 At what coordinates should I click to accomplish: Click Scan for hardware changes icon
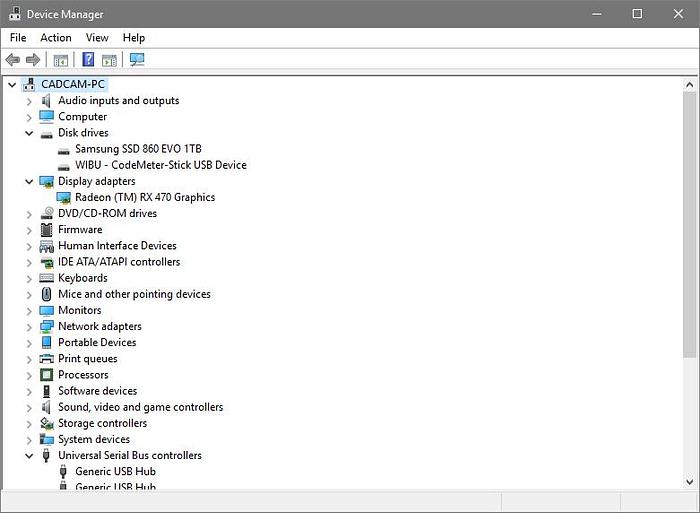click(137, 60)
